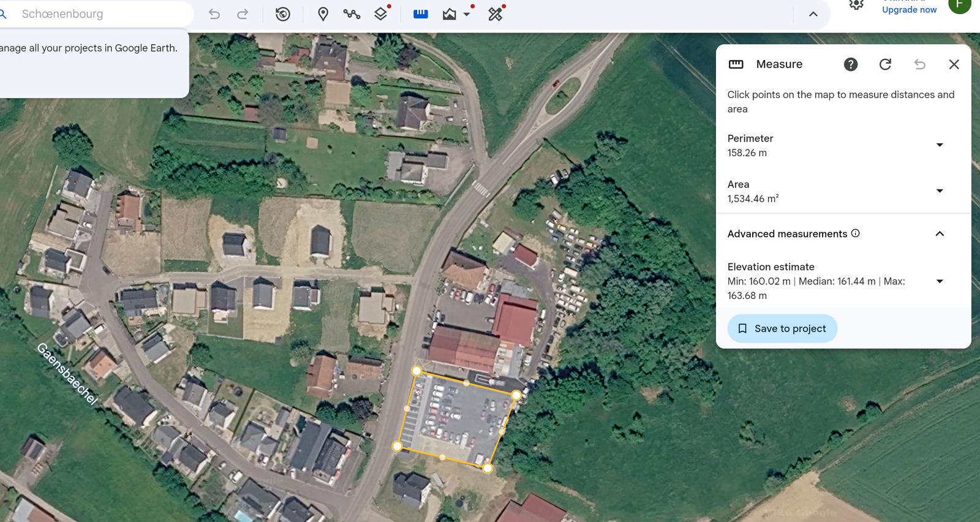Click the bottom-right polygon vertex handle
980x522 pixels.
click(488, 468)
